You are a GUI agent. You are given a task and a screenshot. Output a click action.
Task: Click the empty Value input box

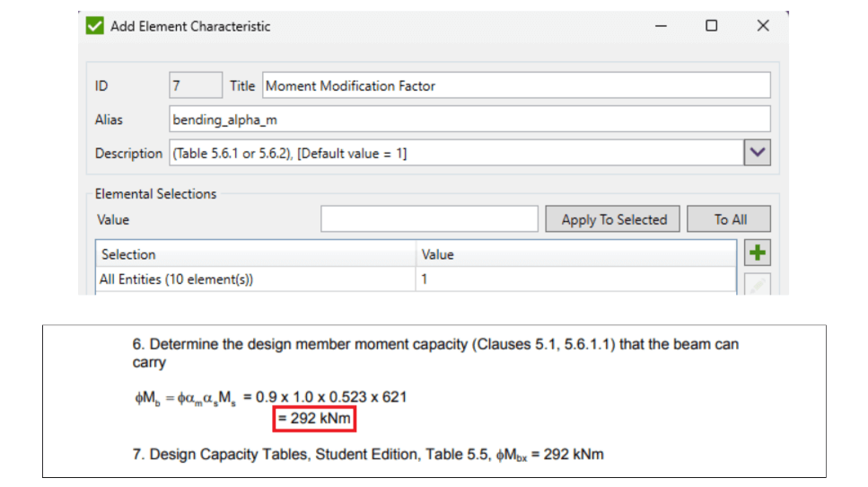click(429, 219)
